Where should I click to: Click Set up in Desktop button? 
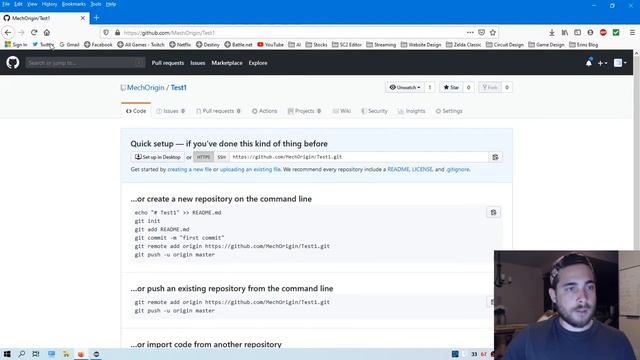158,157
